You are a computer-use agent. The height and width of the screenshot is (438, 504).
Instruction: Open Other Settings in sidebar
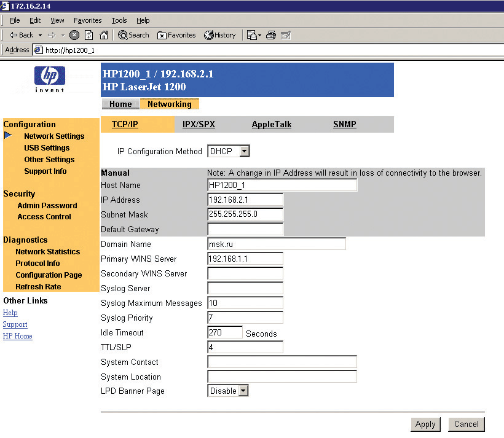pos(49,159)
